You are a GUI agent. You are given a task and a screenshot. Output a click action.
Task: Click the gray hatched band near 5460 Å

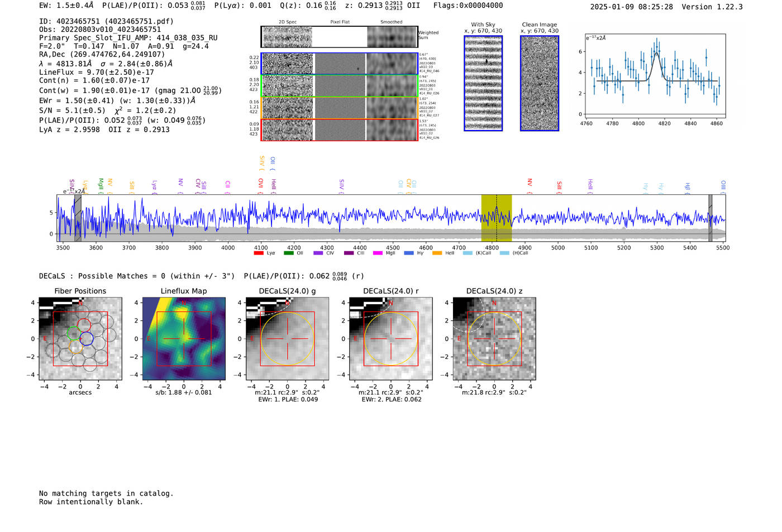click(711, 218)
